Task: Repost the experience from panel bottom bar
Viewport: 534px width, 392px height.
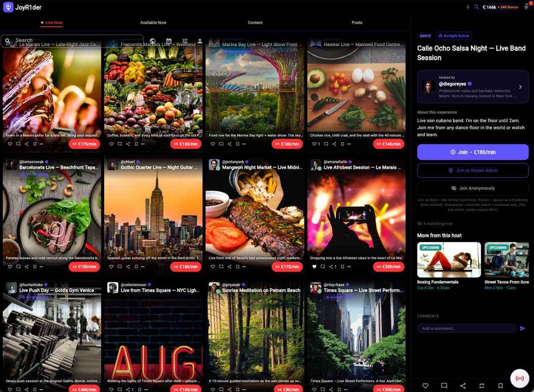Action: tap(481, 386)
